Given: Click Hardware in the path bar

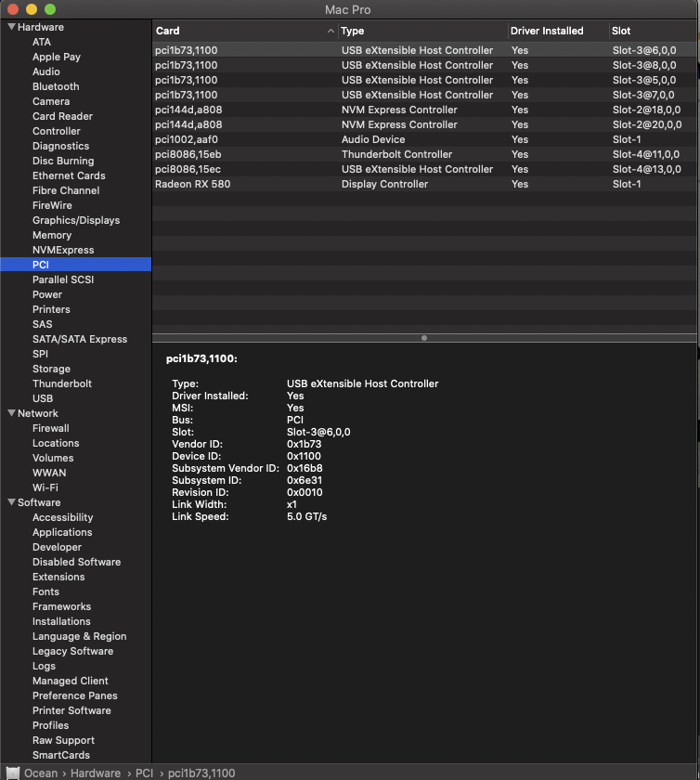Looking at the screenshot, I should click(x=96, y=773).
